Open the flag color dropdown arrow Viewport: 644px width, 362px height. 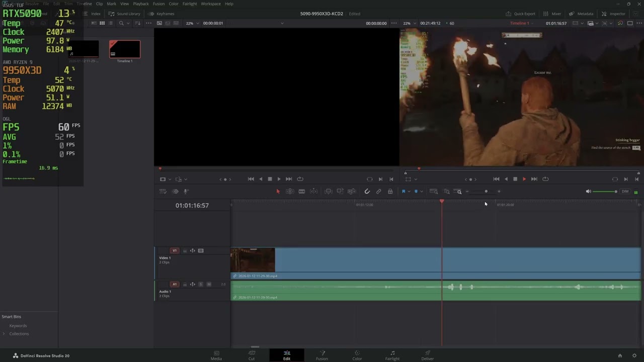pyautogui.click(x=409, y=192)
